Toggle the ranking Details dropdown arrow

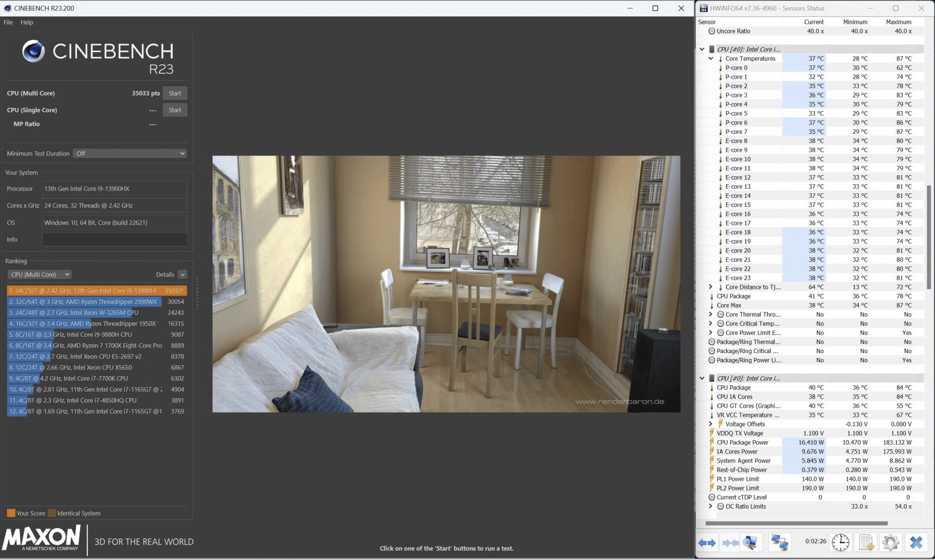point(182,274)
